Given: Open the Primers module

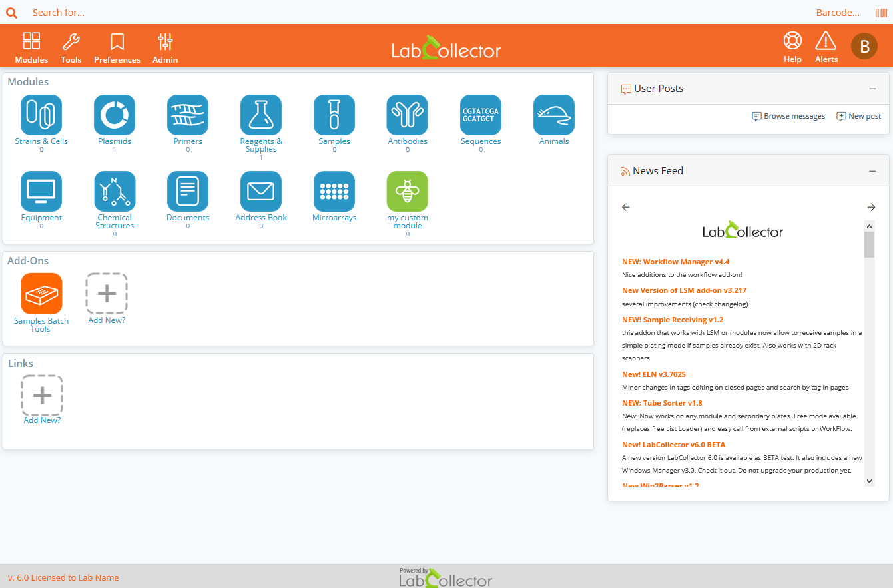Looking at the screenshot, I should coord(188,115).
